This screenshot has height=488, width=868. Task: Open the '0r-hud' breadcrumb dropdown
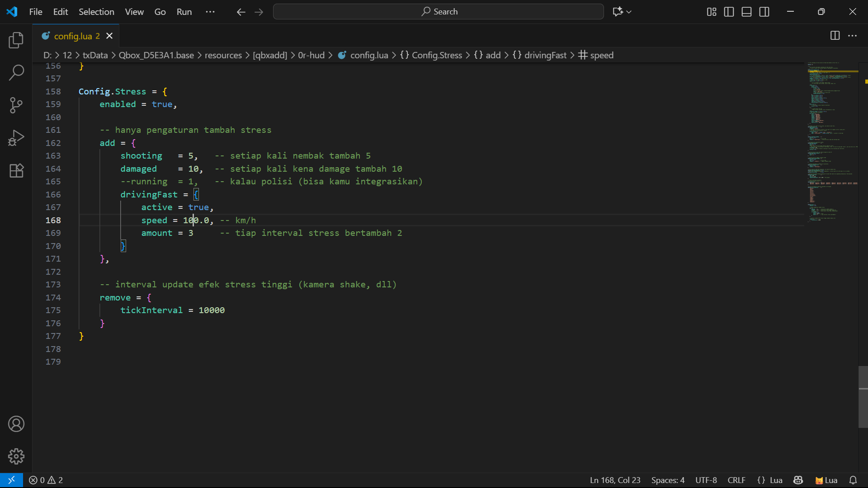point(311,55)
